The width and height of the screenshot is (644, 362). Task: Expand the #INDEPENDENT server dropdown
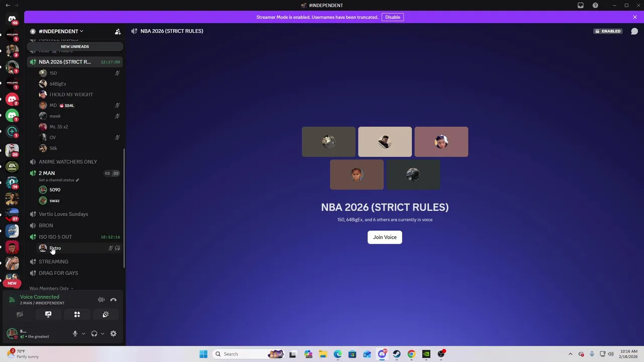(61, 31)
